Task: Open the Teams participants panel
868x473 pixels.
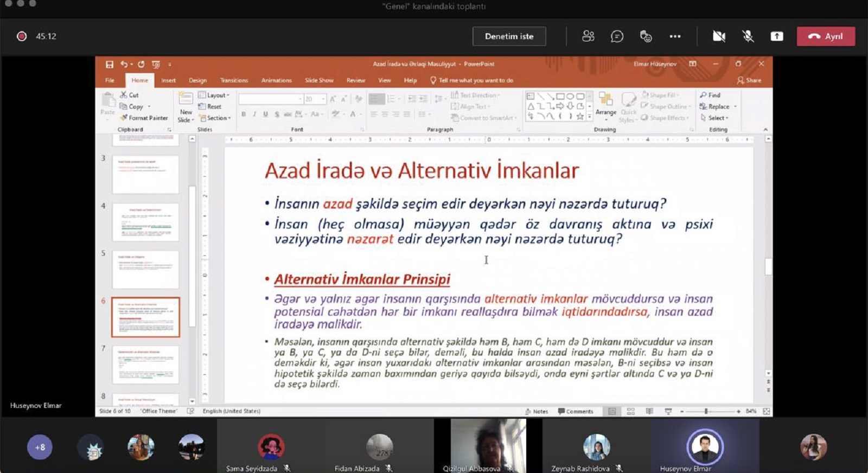Action: (x=588, y=36)
